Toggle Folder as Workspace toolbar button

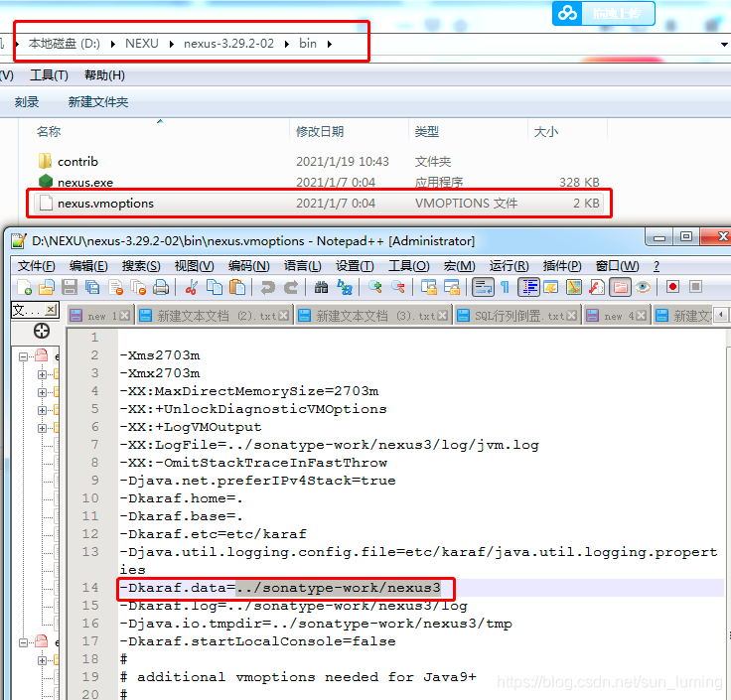click(x=620, y=287)
